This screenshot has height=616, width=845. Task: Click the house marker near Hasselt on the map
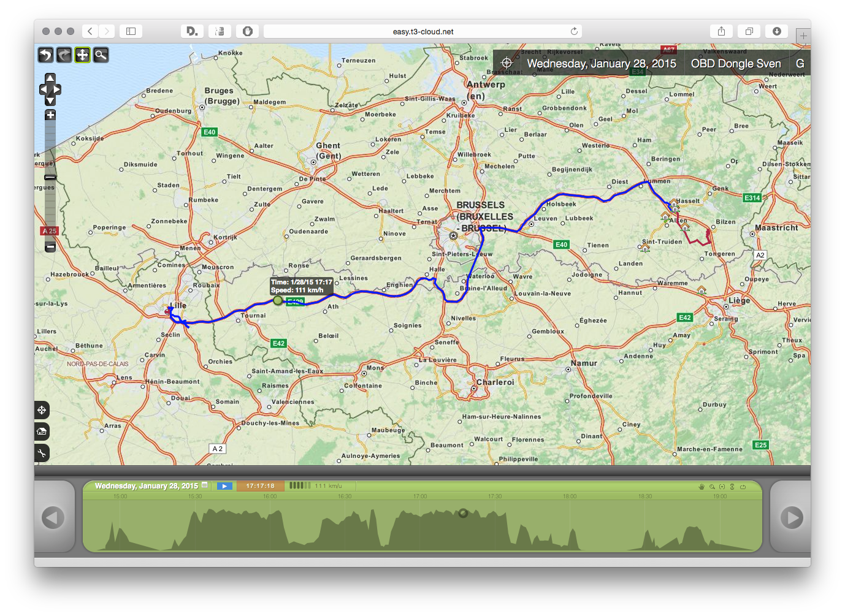point(674,203)
